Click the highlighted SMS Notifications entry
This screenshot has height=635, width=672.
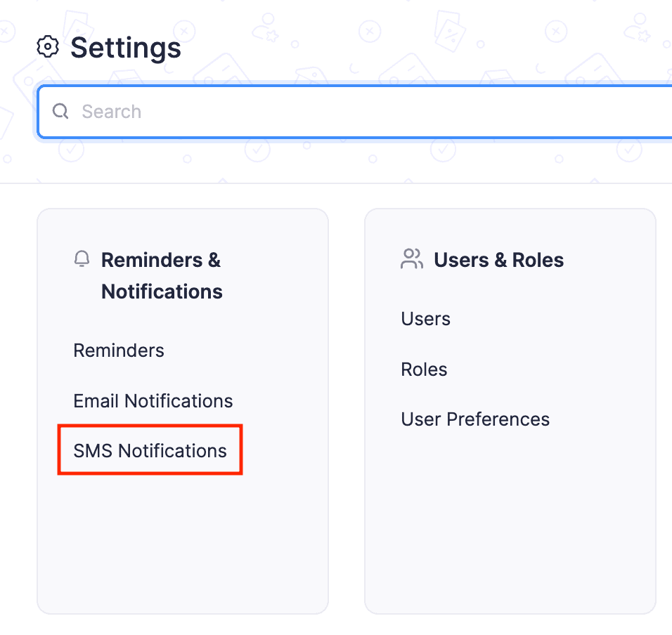pos(150,450)
